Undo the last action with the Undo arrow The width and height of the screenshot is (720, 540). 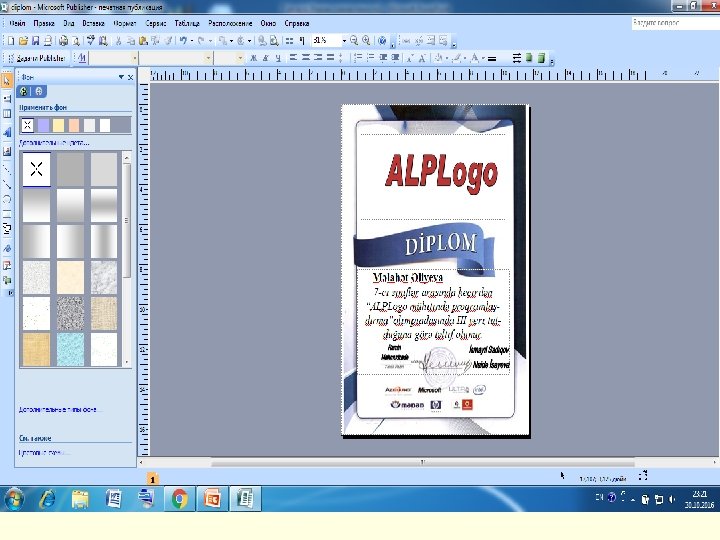tap(183, 41)
